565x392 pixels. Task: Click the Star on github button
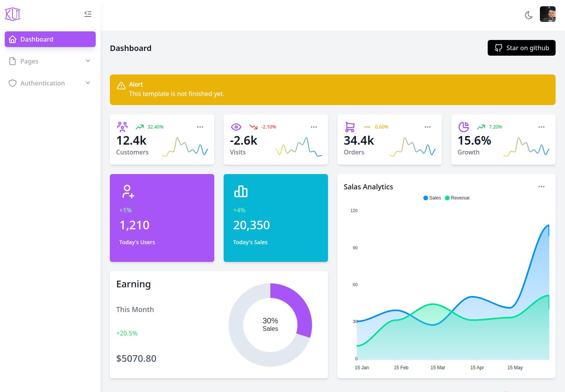pos(521,48)
